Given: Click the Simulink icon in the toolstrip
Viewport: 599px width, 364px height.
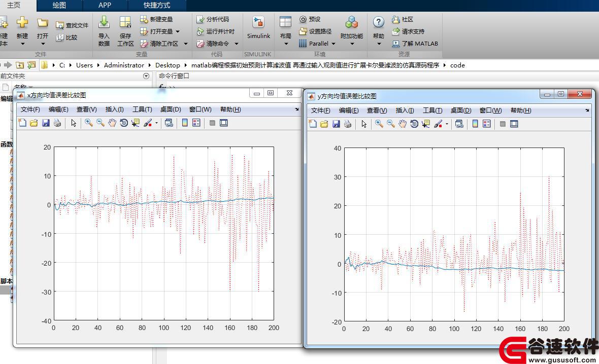Looking at the screenshot, I should pyautogui.click(x=258, y=22).
